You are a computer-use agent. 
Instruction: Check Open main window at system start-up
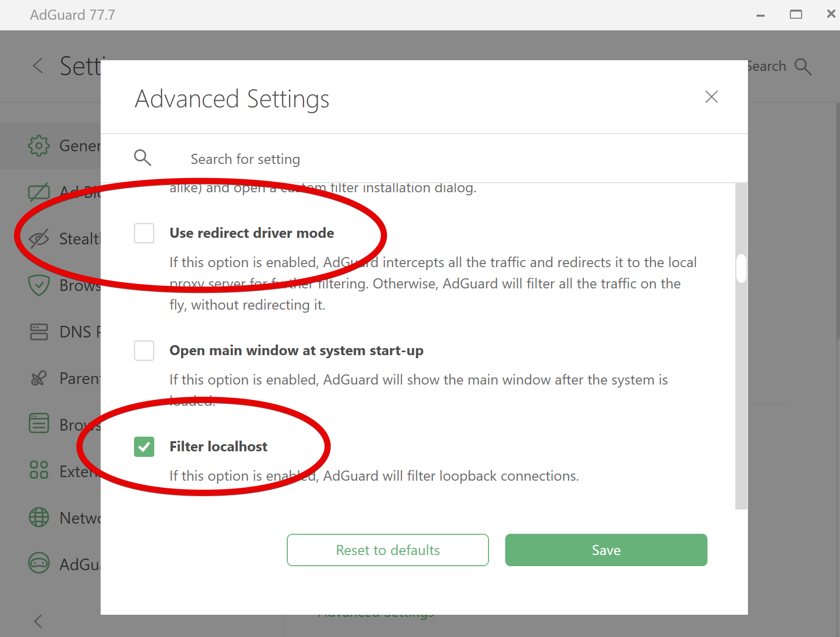coord(144,351)
